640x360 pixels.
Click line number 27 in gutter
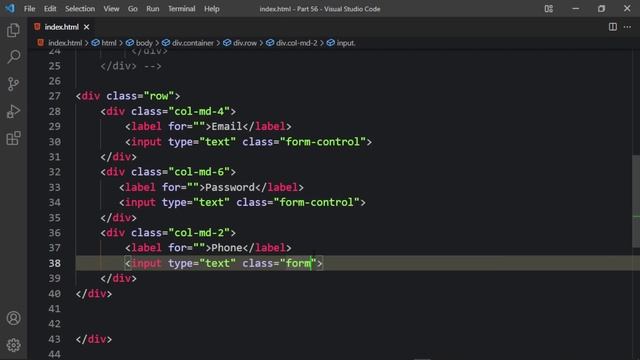55,96
